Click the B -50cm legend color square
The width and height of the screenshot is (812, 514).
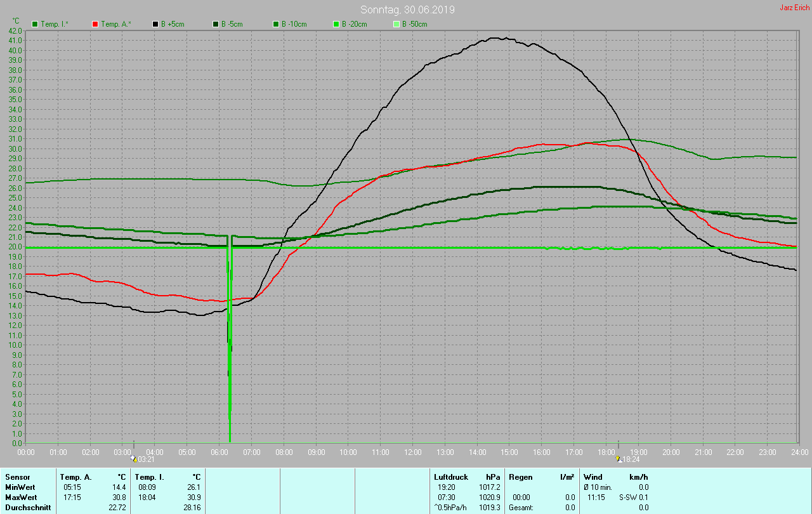(x=396, y=24)
